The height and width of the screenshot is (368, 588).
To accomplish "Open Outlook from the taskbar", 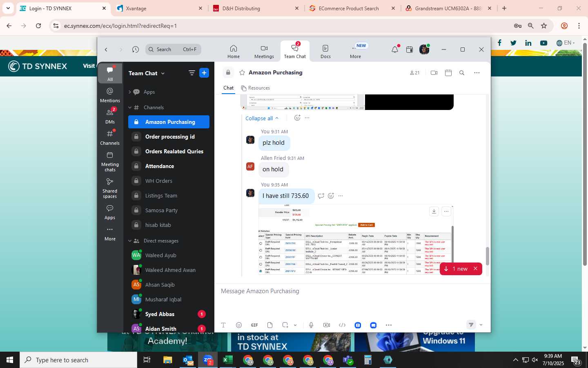I will 188,360.
